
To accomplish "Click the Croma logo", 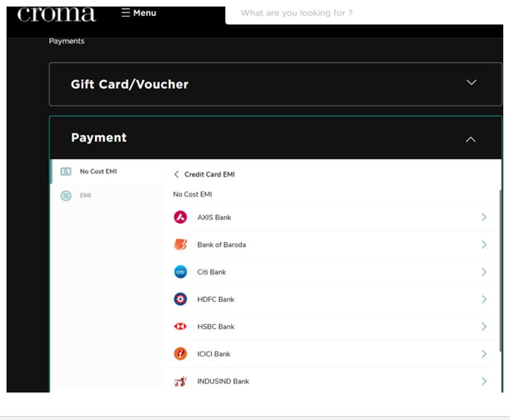I will 56,15.
